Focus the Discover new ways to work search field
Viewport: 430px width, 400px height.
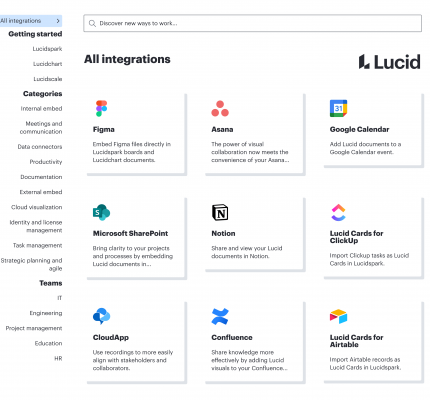pos(252,23)
